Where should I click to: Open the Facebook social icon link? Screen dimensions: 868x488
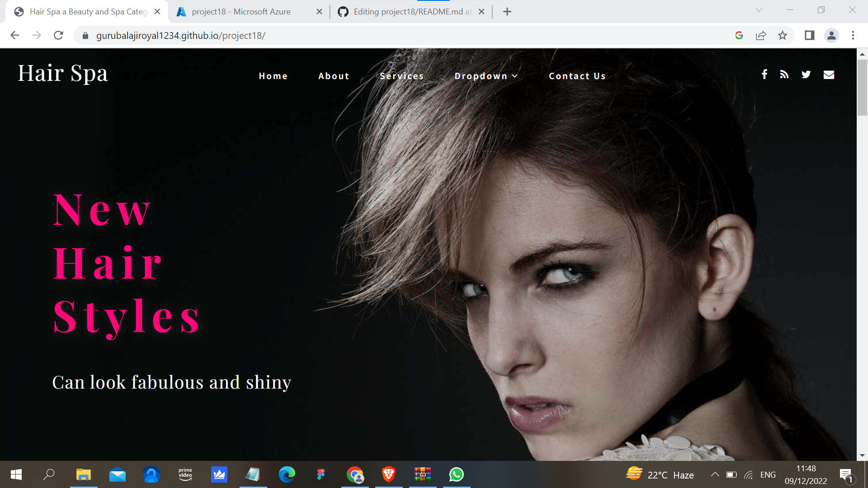[x=764, y=75]
